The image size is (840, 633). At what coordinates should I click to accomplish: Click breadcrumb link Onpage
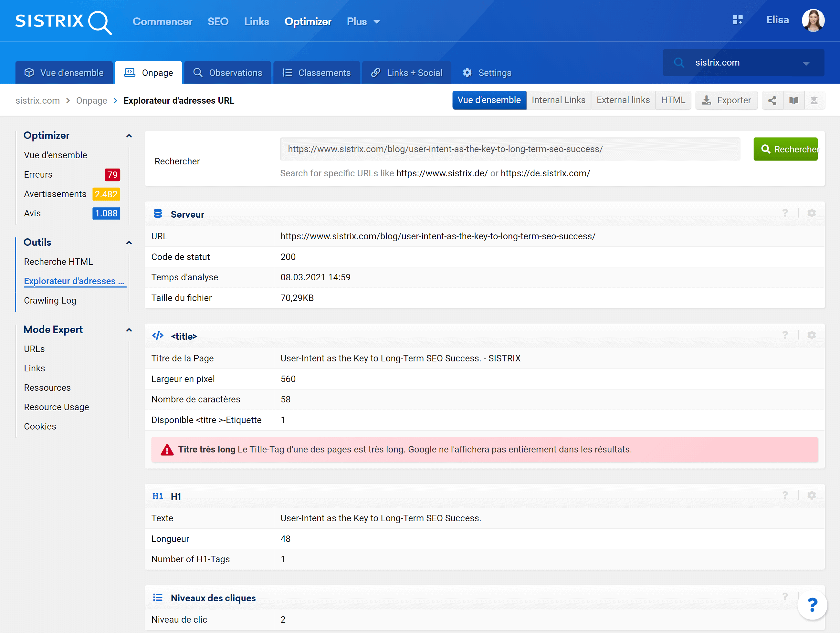(91, 100)
